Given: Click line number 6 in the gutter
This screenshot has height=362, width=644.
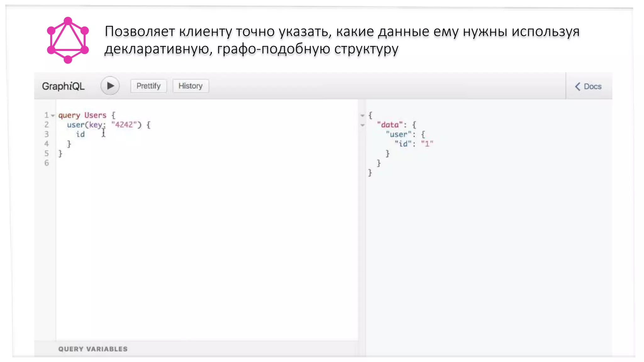Looking at the screenshot, I should 47,163.
